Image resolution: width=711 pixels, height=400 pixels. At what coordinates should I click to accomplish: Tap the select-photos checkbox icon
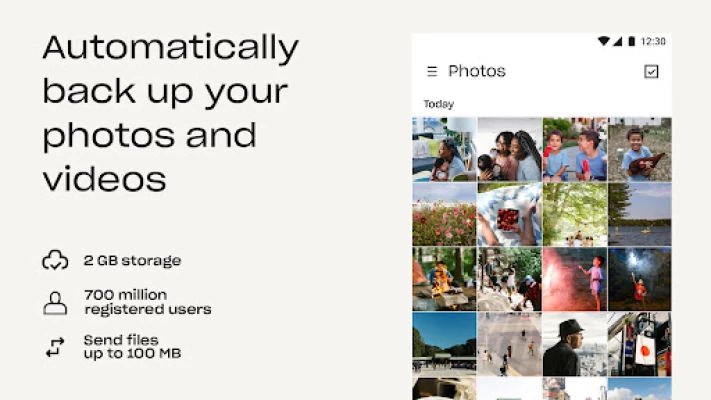(651, 71)
